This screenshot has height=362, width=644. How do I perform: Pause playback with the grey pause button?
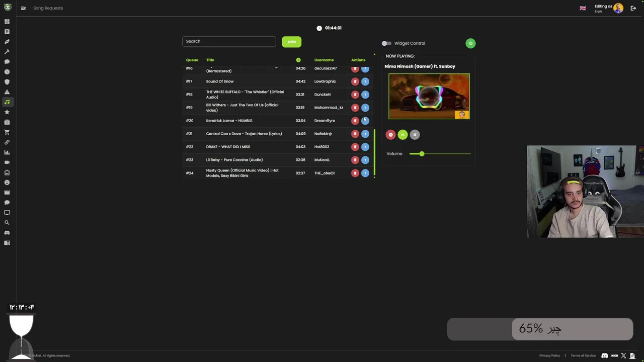[x=415, y=135]
